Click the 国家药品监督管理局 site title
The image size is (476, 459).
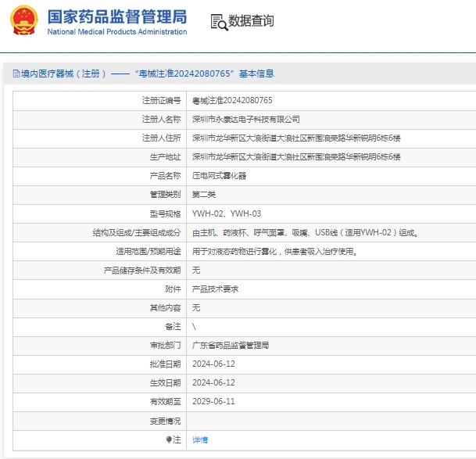click(117, 16)
